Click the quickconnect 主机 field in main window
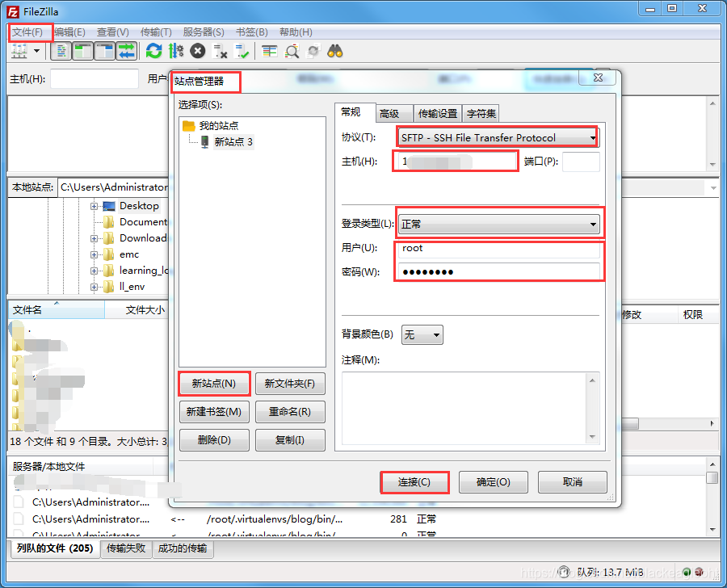 click(95, 79)
